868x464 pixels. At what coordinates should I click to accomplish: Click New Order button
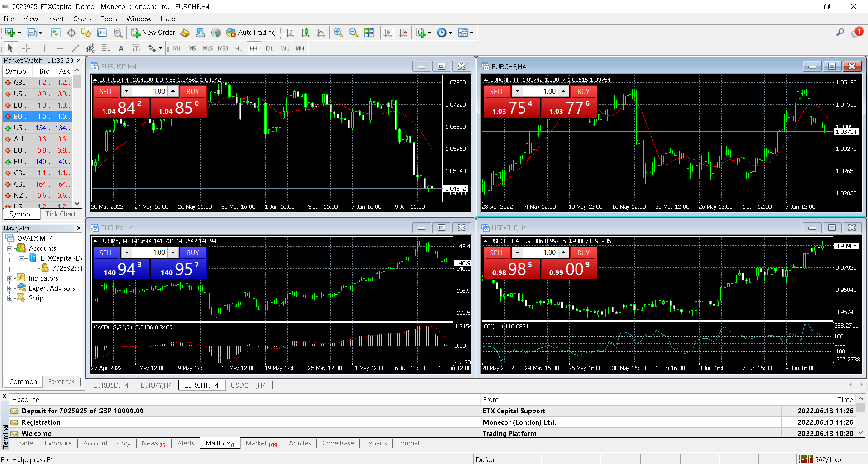[x=153, y=33]
